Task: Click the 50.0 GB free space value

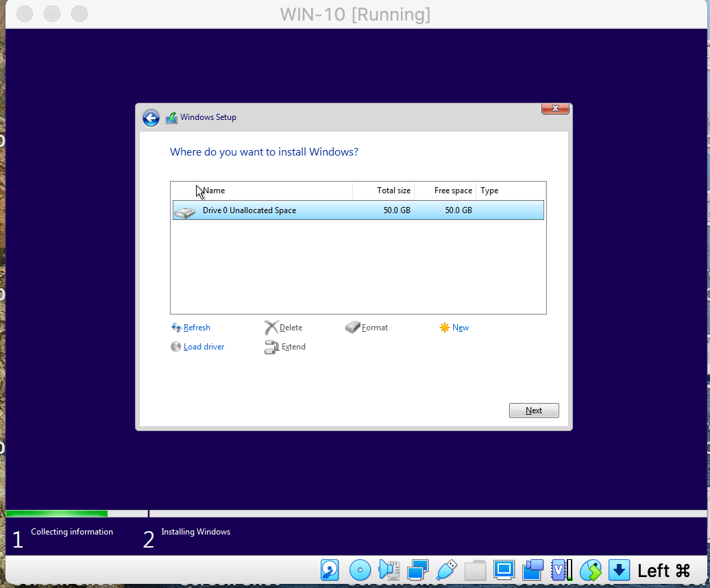Action: click(458, 210)
